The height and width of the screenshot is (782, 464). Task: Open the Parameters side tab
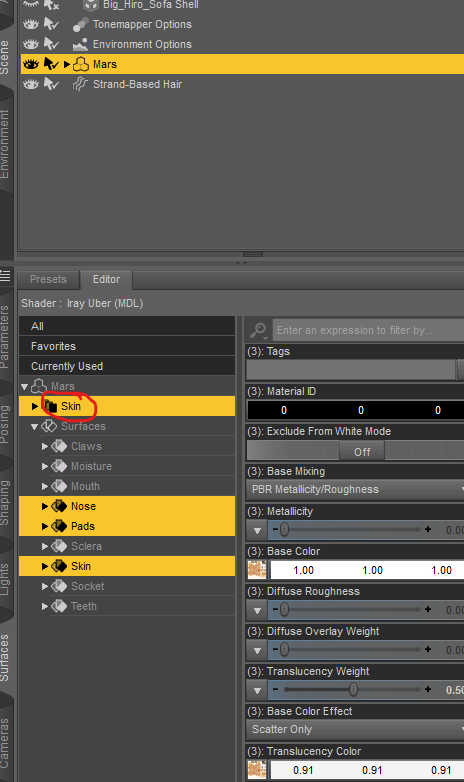tap(5, 337)
